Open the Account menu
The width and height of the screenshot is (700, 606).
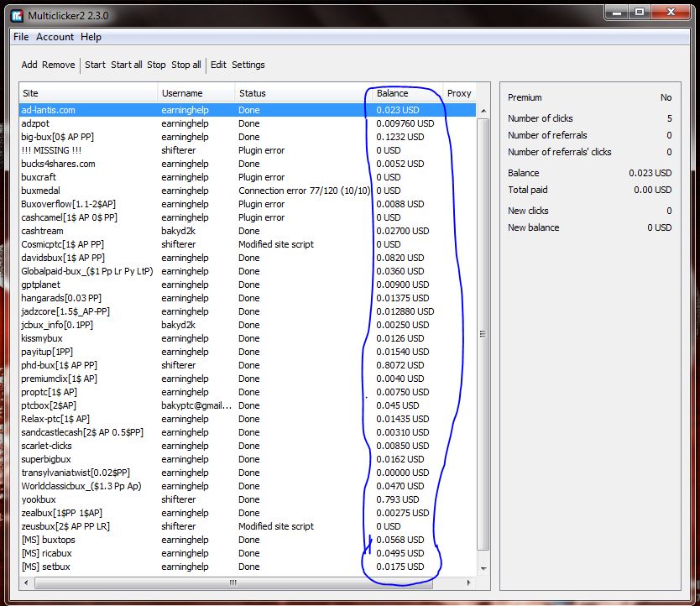(x=55, y=37)
